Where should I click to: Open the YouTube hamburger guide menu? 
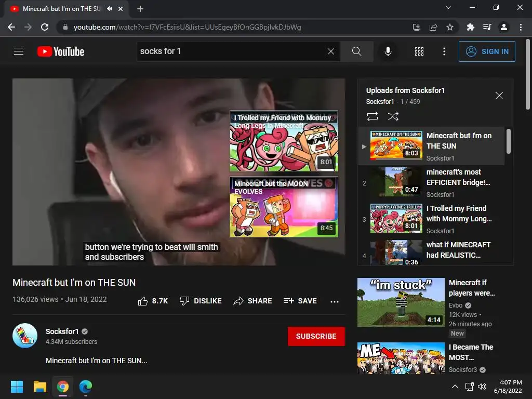19,51
